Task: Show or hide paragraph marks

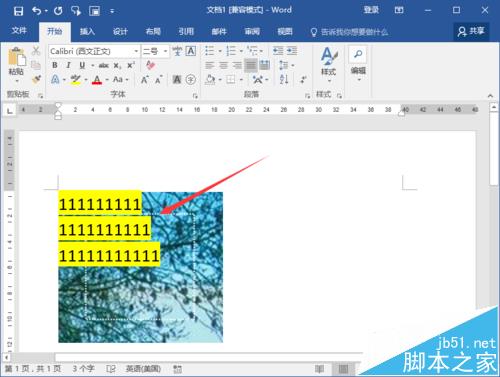Action: coord(303,80)
